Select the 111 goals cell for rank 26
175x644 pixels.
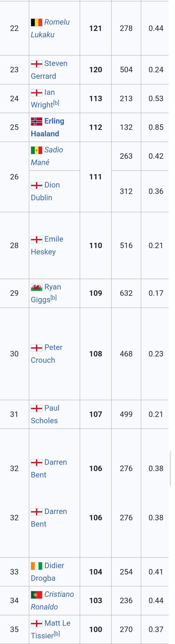click(x=96, y=177)
